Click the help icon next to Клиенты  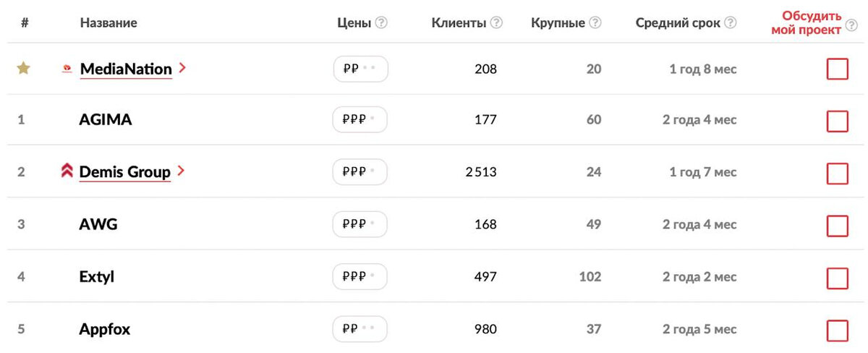point(496,23)
